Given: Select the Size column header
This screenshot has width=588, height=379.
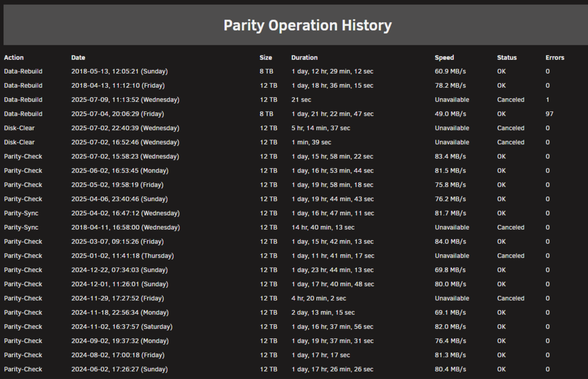Looking at the screenshot, I should (266, 58).
